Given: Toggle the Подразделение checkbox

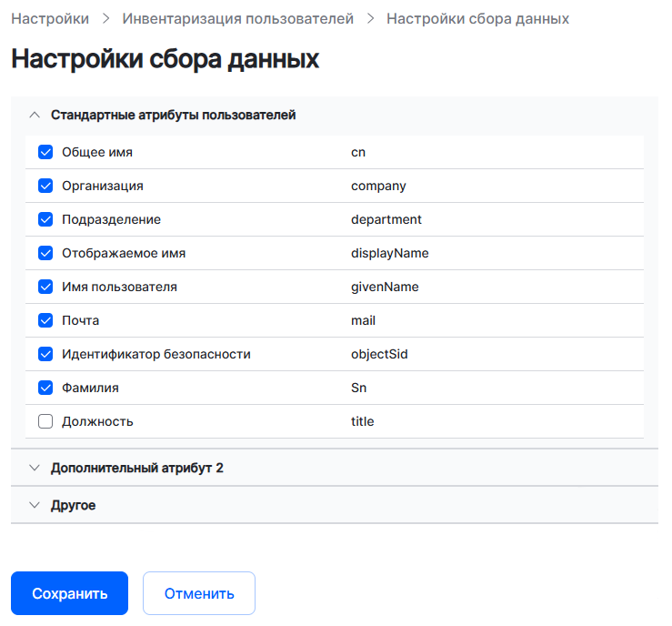Looking at the screenshot, I should (x=45, y=219).
